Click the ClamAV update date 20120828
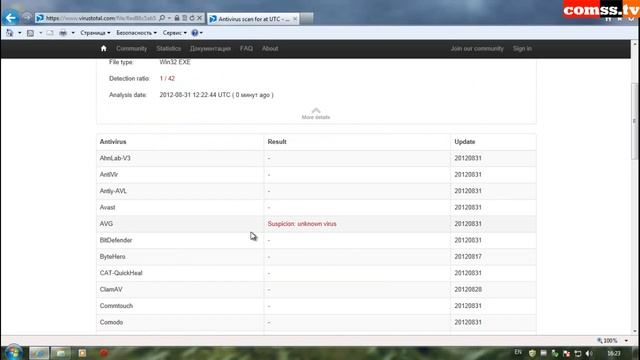This screenshot has height=360, width=640. pos(468,289)
